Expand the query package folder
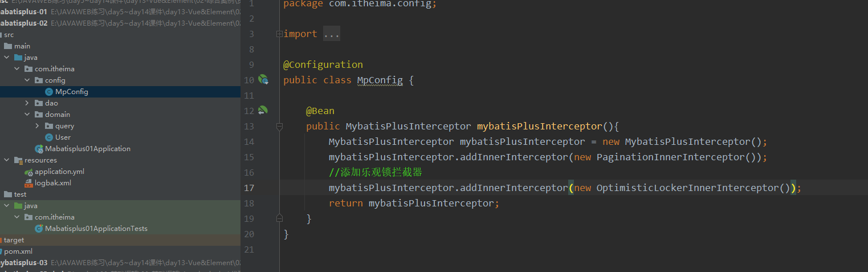Viewport: 868px width, 272px height. pyautogui.click(x=38, y=126)
